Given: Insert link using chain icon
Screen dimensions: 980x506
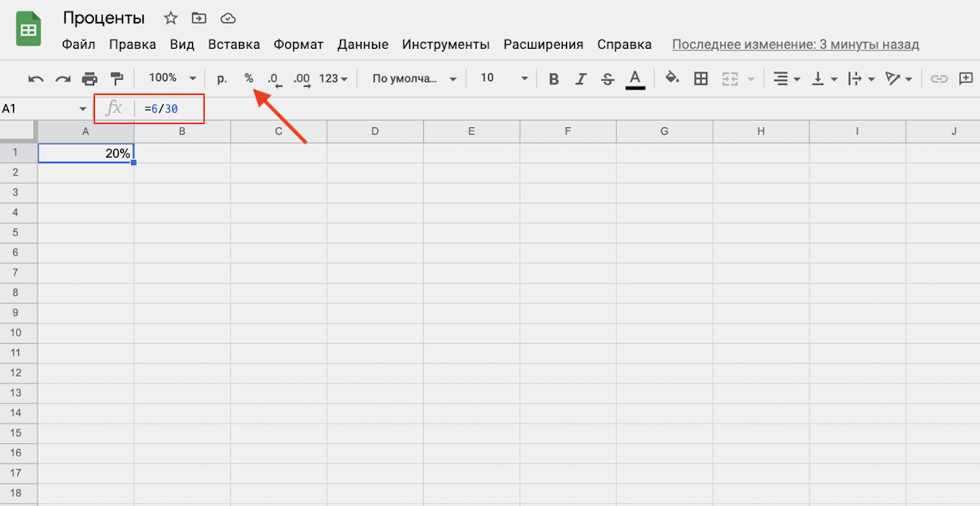Looking at the screenshot, I should (x=938, y=78).
